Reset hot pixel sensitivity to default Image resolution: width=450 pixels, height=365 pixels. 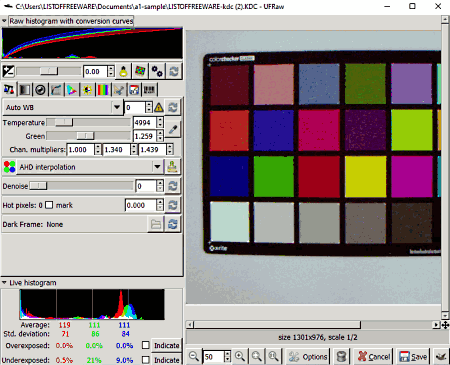pyautogui.click(x=173, y=205)
